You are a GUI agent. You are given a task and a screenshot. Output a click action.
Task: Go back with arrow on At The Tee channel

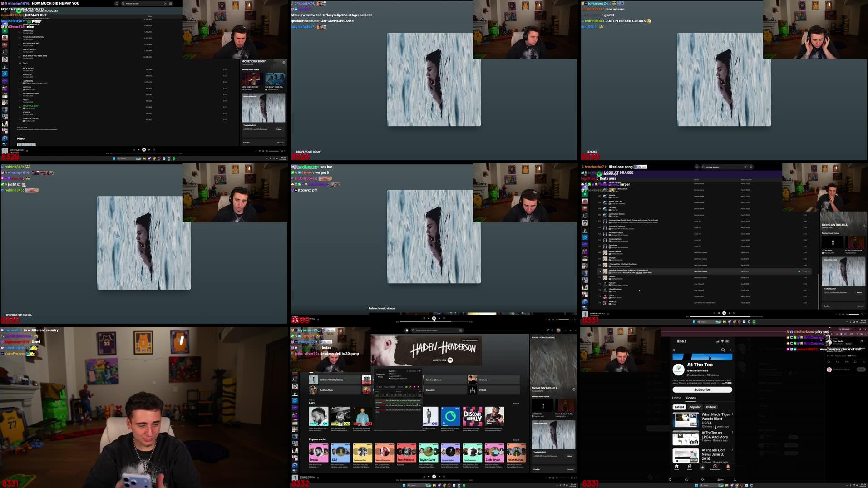point(674,350)
